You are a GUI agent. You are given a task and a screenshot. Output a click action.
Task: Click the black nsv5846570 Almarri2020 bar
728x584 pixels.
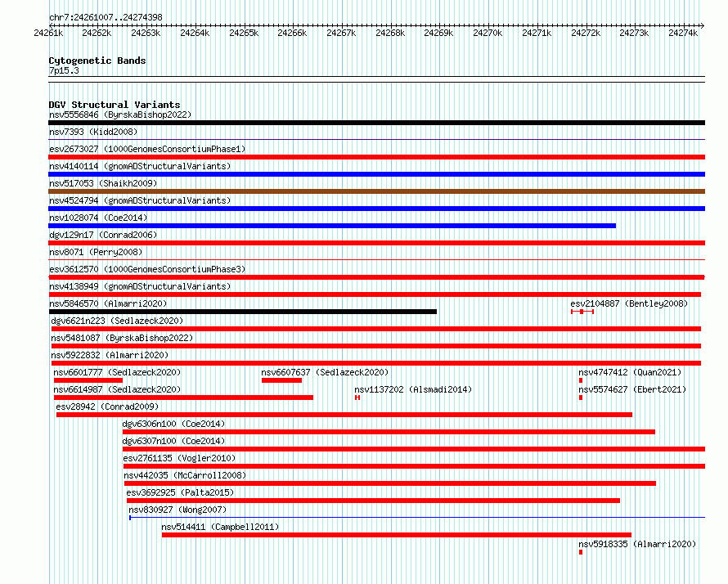tap(242, 312)
